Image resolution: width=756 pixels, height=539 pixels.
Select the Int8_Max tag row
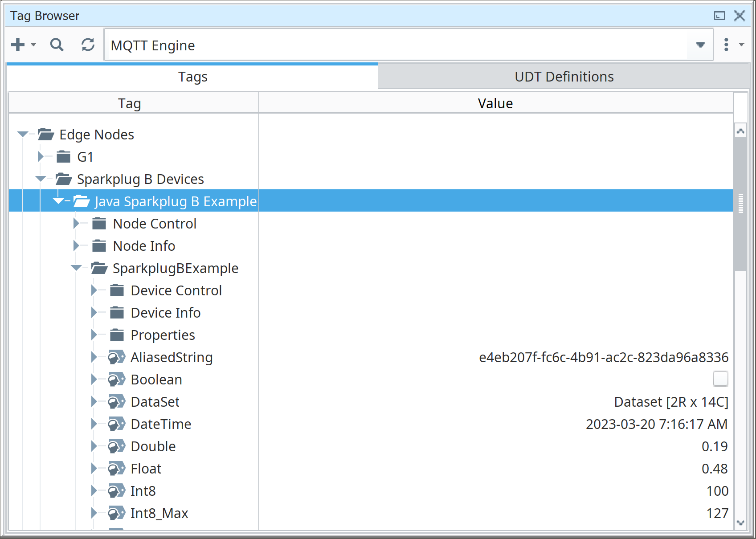[x=159, y=513]
